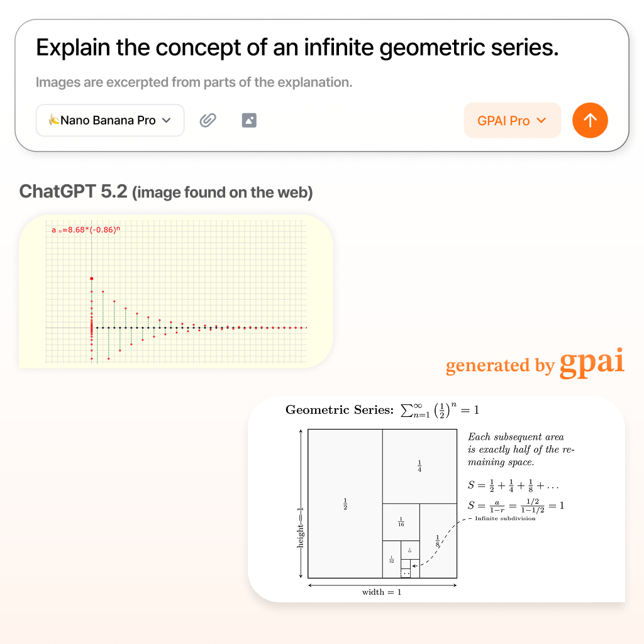
Task: Click the prompt text about infinite geometric series
Action: (x=297, y=48)
